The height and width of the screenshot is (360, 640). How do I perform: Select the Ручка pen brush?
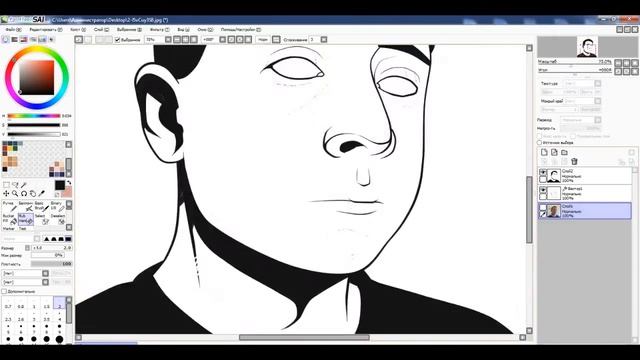(x=10, y=206)
